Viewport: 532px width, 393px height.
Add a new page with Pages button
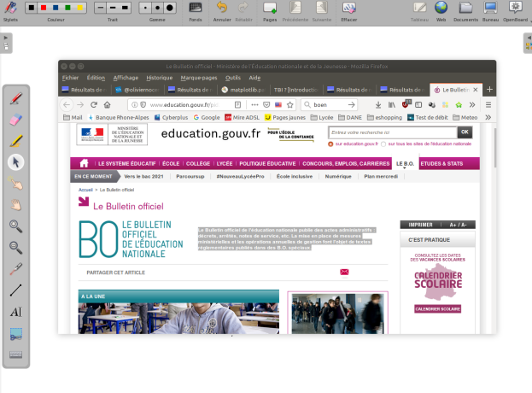click(270, 9)
